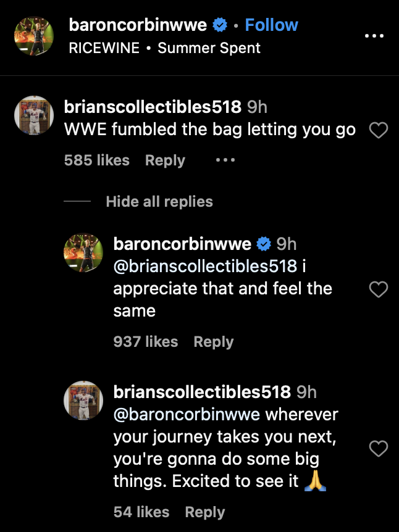The height and width of the screenshot is (532, 399).
Task: Open the RICEWINE Summer Spent audio link
Action: (x=165, y=48)
